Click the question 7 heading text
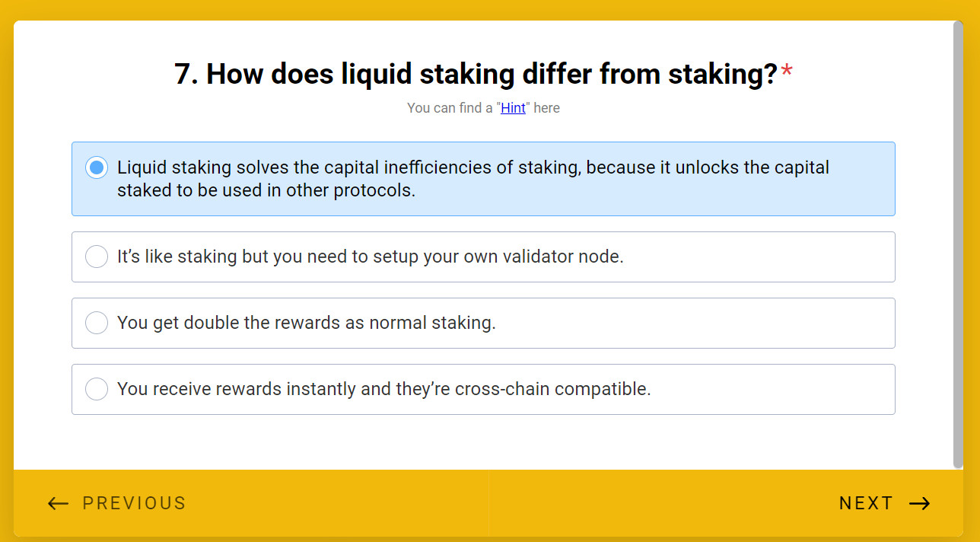Viewport: 980px width, 542px height. (x=476, y=74)
